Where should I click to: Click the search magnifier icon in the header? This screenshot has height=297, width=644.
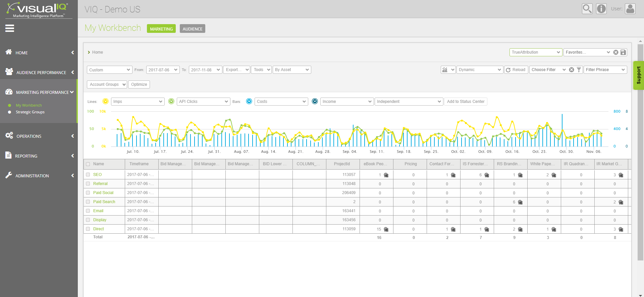[x=587, y=9]
